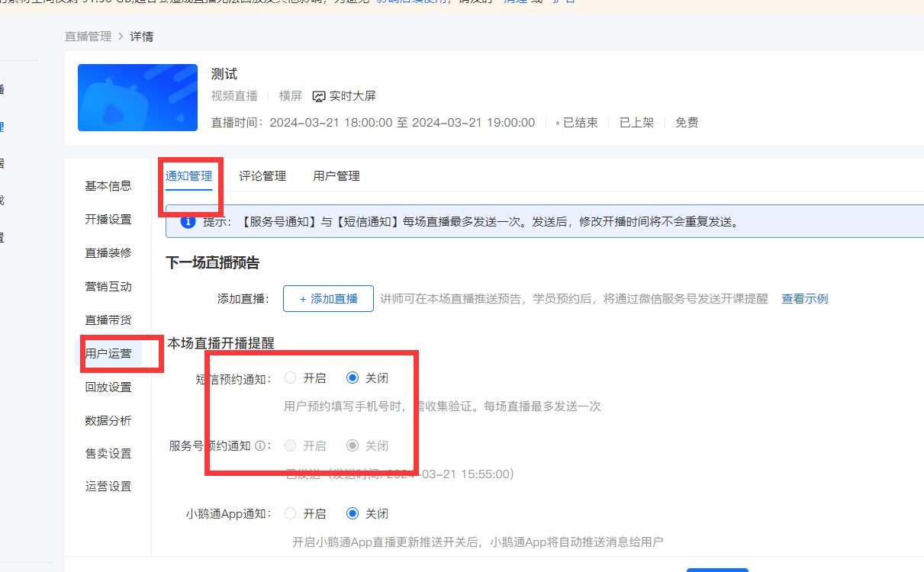
Task: Turn on 小鹅通App通知 with 开启 radio
Action: pos(291,514)
